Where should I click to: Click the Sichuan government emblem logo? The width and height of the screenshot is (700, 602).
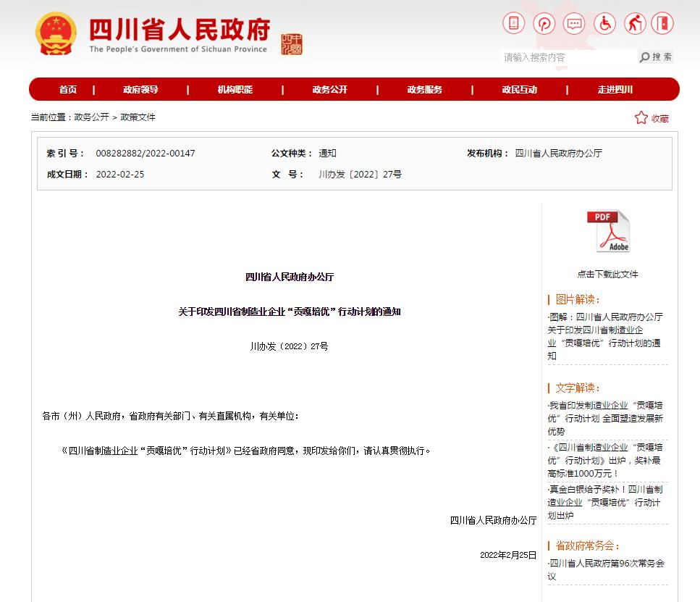coord(55,34)
